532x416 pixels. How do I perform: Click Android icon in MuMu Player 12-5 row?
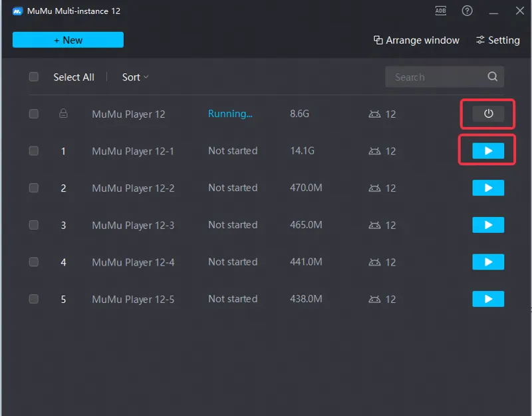(374, 299)
